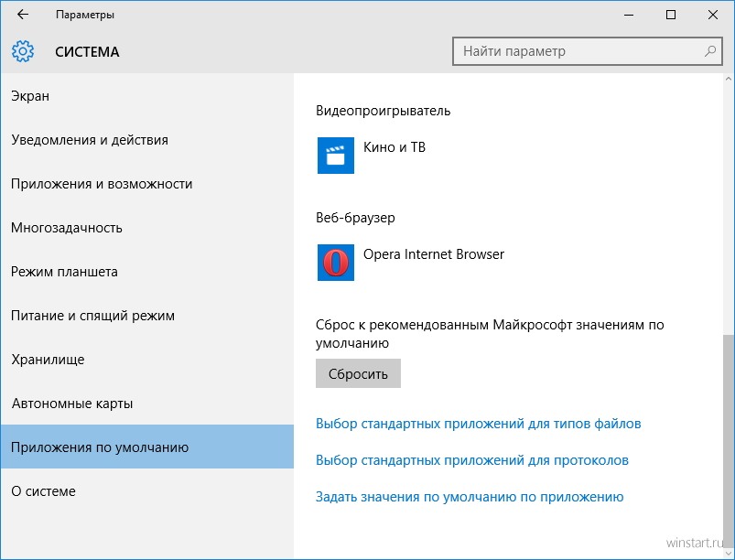The image size is (735, 560).
Task: Open Выбор стандартных приложений для типов файлов
Action: pyautogui.click(x=478, y=424)
